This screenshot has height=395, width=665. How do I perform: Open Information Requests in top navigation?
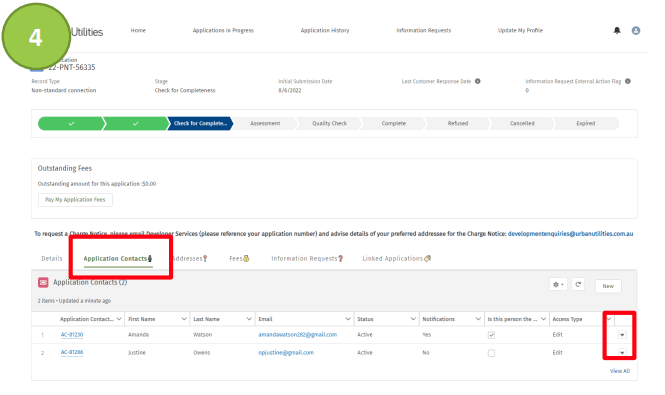coord(424,31)
